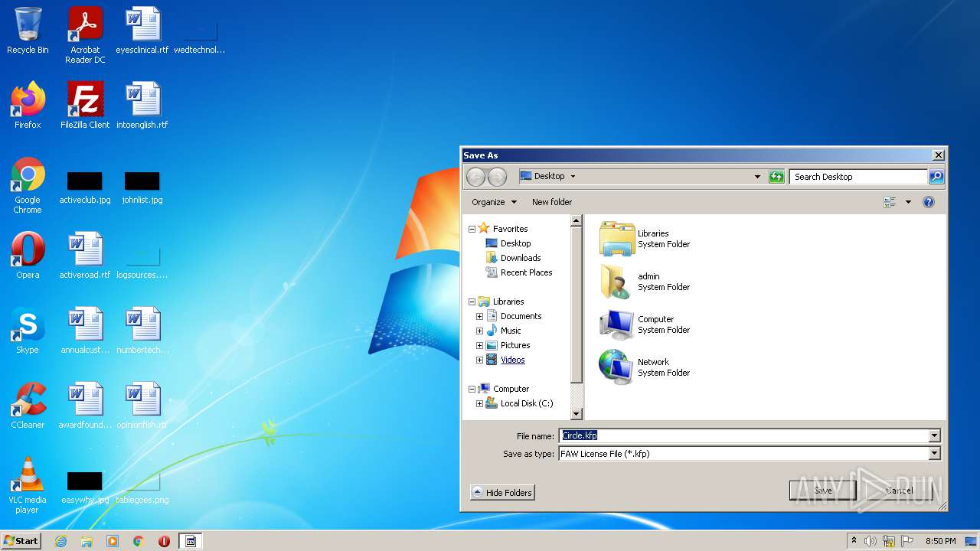Select the Libraries system folder item
The image size is (980, 551).
(x=645, y=239)
